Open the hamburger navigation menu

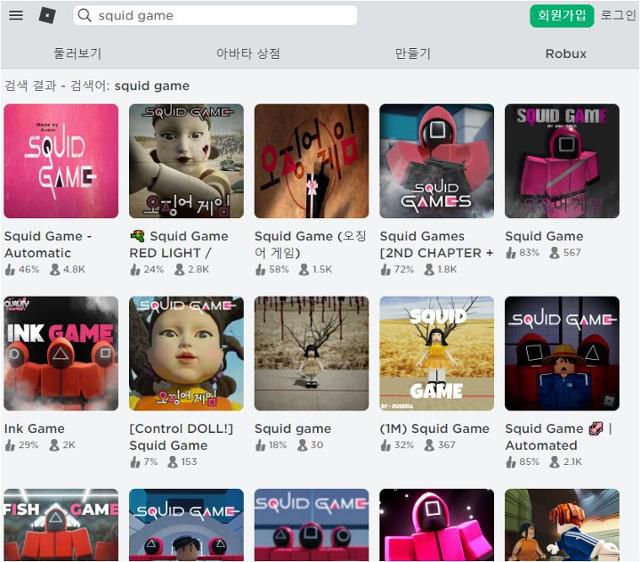[x=15, y=15]
